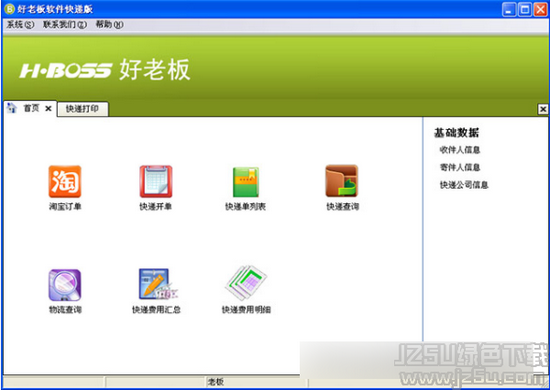The width and height of the screenshot is (550, 390).
Task: Click the 物流查询 label text
Action: pos(65,309)
